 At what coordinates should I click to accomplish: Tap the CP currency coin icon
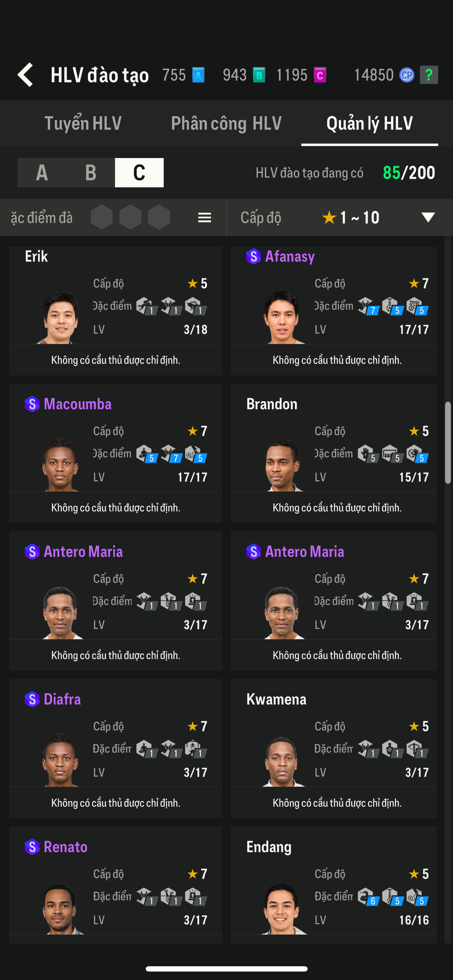(x=406, y=75)
